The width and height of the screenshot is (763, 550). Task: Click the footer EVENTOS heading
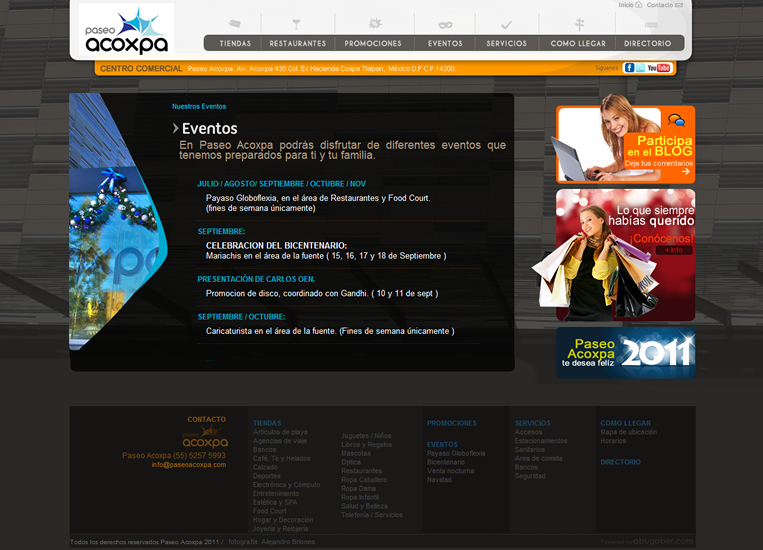tap(442, 444)
